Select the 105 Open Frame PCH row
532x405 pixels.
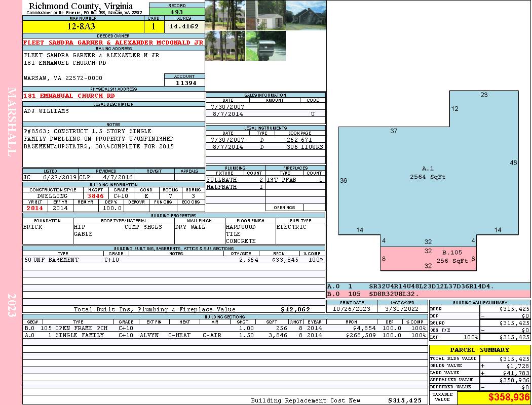pyautogui.click(x=224, y=328)
